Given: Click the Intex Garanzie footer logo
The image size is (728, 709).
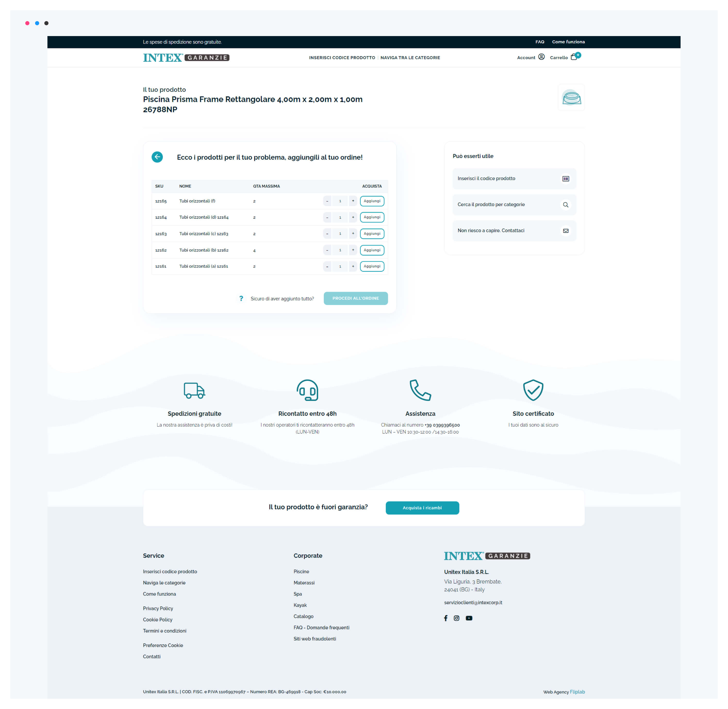Looking at the screenshot, I should [x=487, y=556].
